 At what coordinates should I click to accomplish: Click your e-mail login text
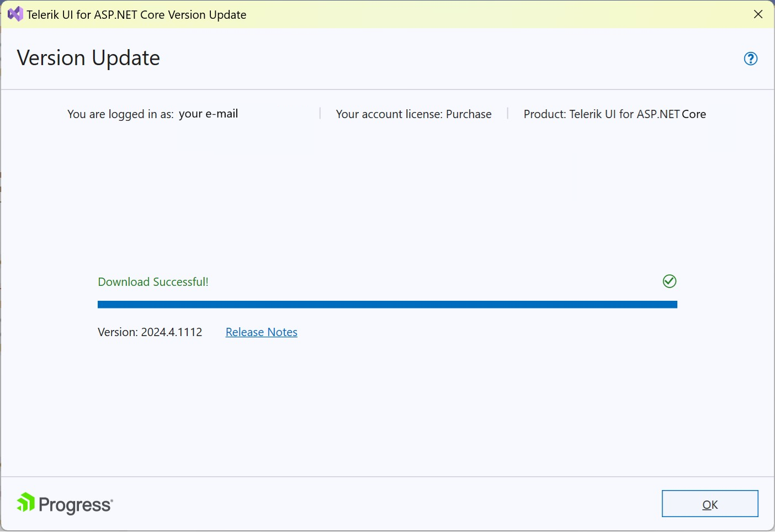tap(209, 114)
